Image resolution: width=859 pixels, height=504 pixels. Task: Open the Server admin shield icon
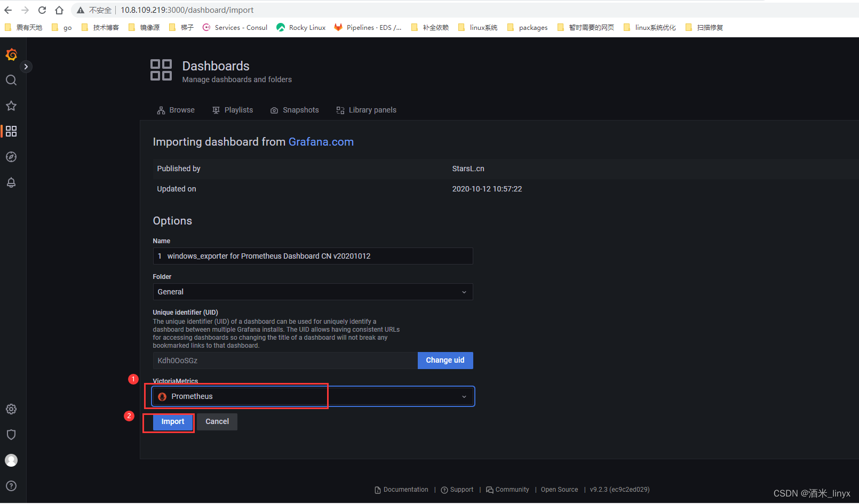[x=11, y=435]
